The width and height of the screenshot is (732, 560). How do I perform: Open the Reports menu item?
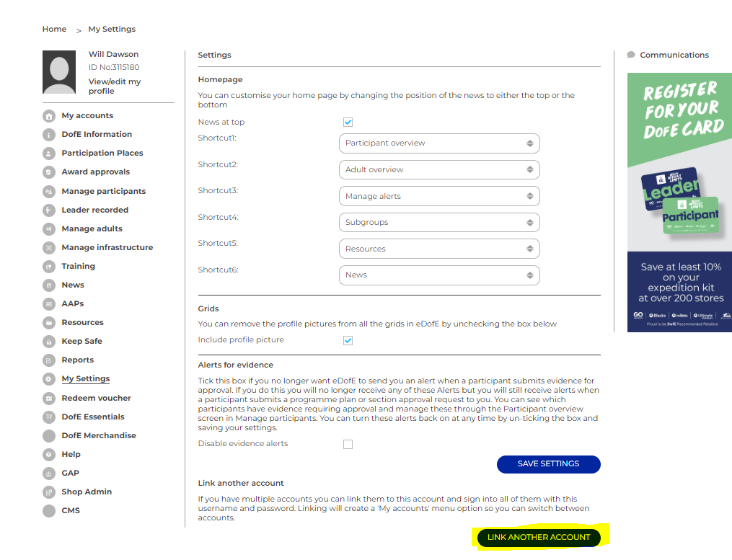click(77, 360)
